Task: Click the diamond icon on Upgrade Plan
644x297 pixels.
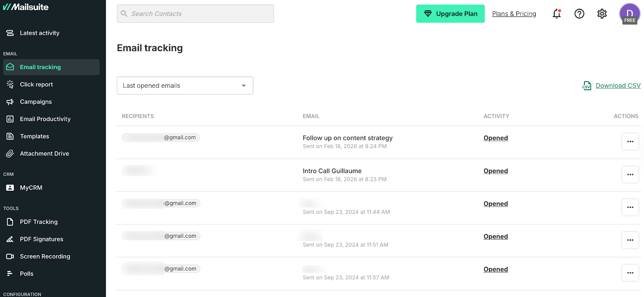Action: 428,14
